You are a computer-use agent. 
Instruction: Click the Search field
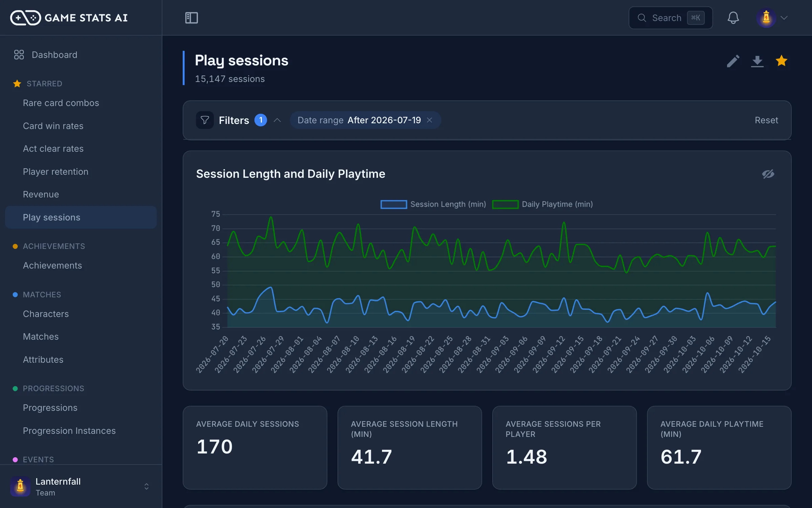tap(671, 18)
